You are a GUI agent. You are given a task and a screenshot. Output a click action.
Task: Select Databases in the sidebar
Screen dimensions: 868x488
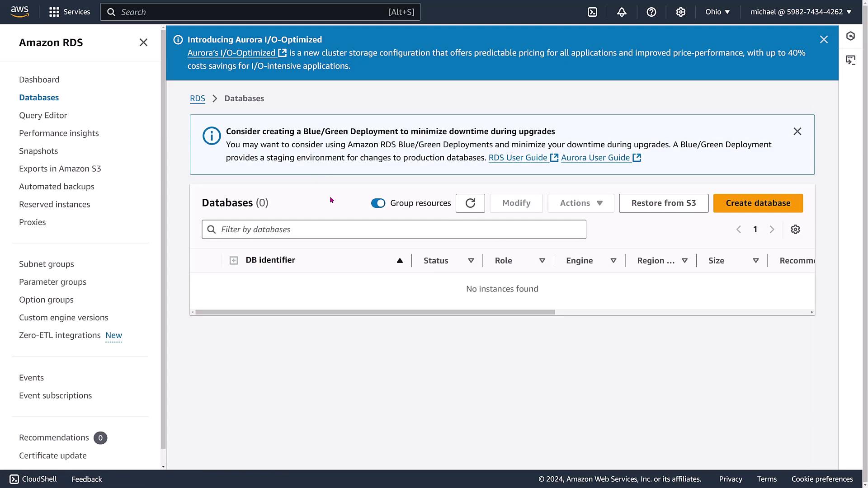click(39, 98)
